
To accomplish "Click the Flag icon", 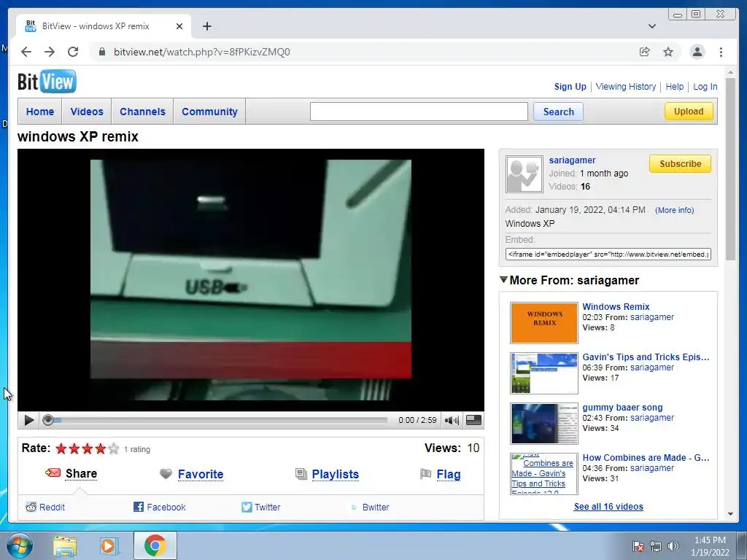I will 425,474.
